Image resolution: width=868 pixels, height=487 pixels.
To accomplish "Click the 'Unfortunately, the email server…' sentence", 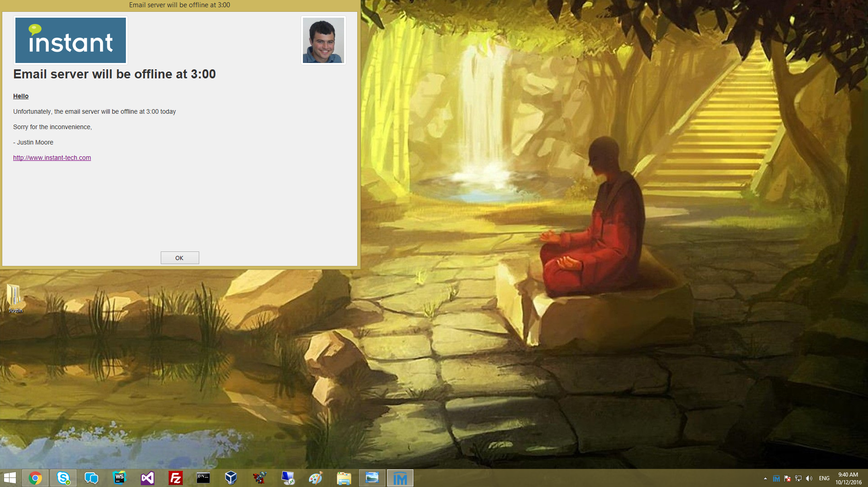I will pos(95,111).
